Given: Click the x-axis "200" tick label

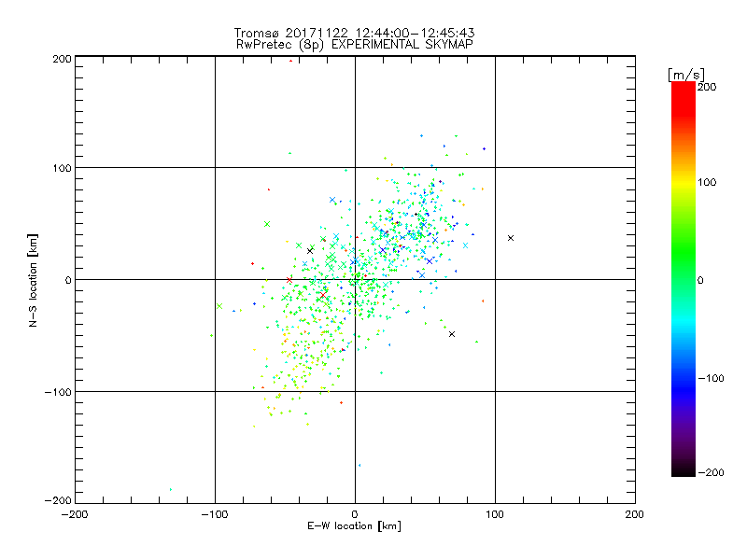Looking at the screenshot, I should click(x=635, y=514).
